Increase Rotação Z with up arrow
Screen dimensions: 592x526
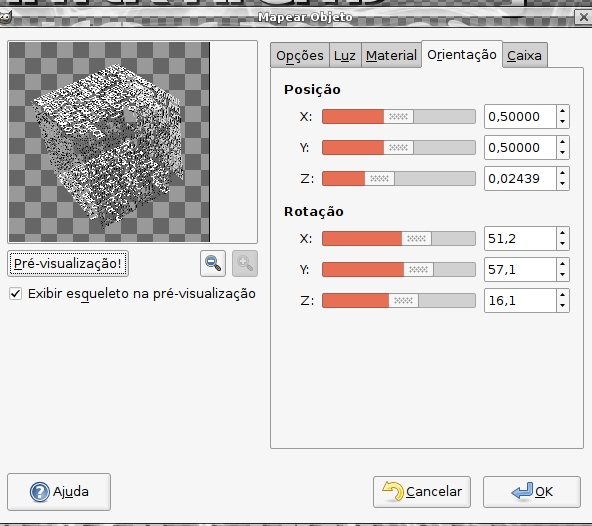tap(563, 295)
